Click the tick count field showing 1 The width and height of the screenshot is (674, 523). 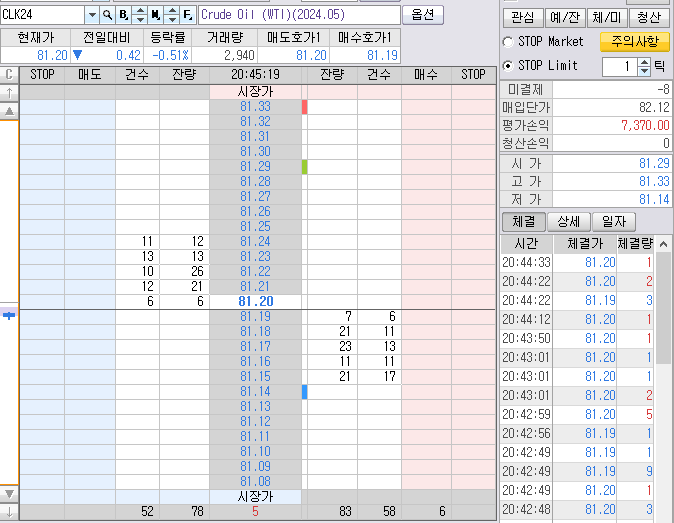coord(619,67)
